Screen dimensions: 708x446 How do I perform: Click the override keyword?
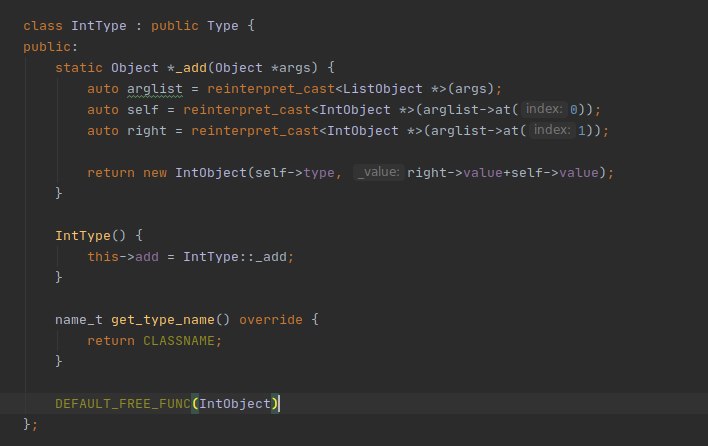click(270, 320)
